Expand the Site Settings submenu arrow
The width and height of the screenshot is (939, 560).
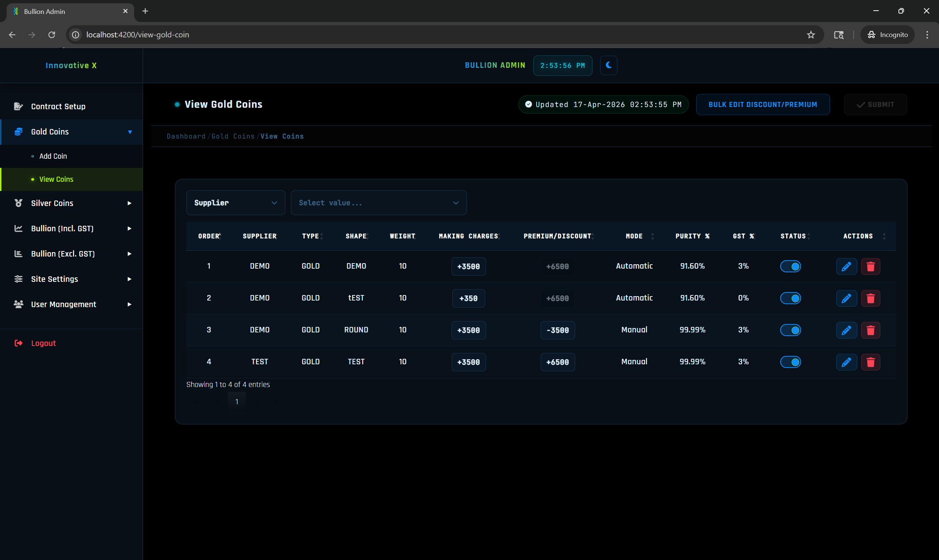(x=129, y=279)
